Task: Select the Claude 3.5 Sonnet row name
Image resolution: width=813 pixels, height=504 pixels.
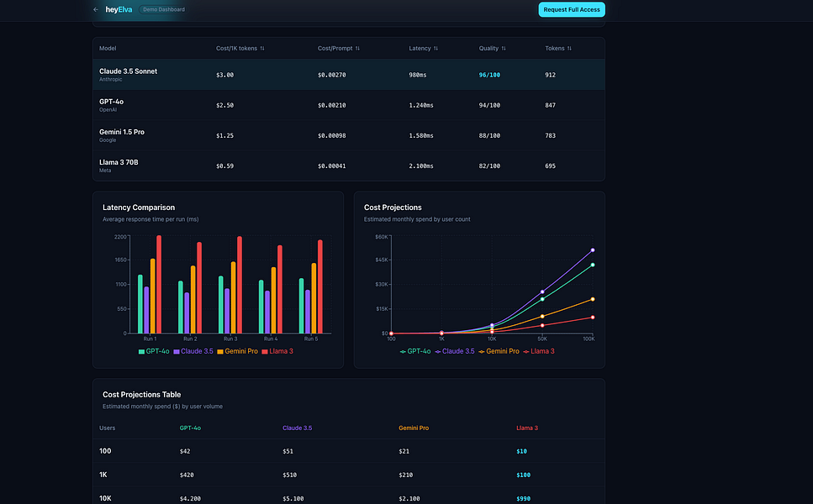Action: click(128, 71)
